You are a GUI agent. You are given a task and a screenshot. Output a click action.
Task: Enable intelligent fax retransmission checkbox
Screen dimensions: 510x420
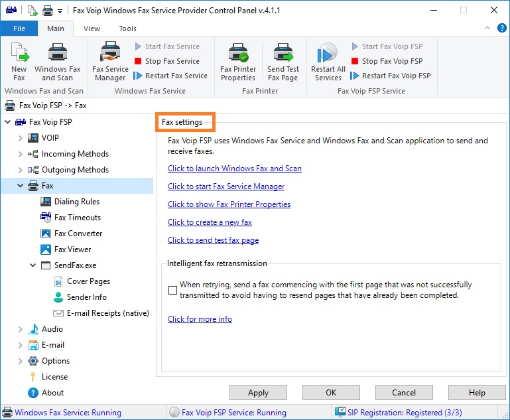[172, 290]
